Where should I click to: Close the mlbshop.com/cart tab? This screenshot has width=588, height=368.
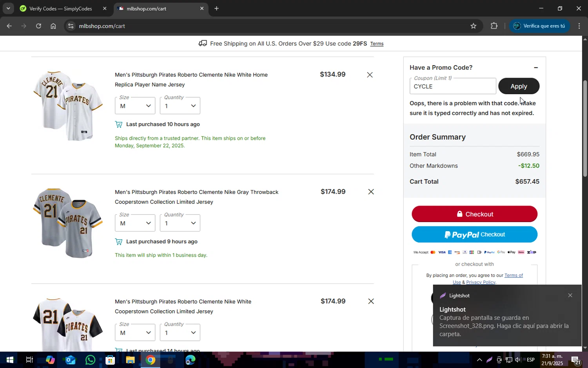[x=202, y=9]
